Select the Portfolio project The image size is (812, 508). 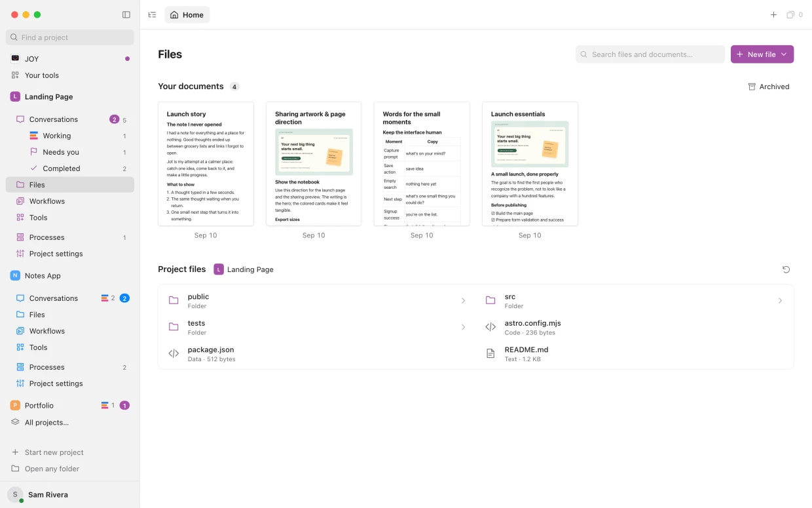point(70,405)
